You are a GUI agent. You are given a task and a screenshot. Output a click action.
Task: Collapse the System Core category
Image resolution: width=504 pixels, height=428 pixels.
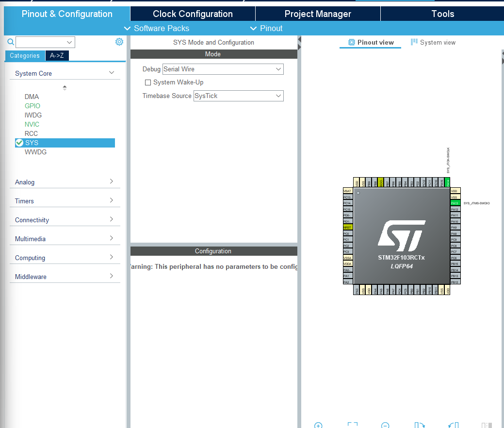(x=112, y=73)
